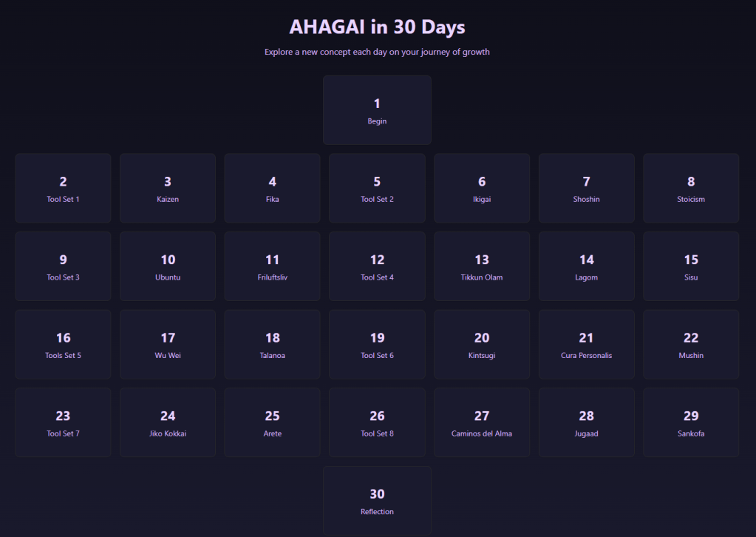756x537 pixels.
Task: Select the Wu Wei card
Action: 168,345
